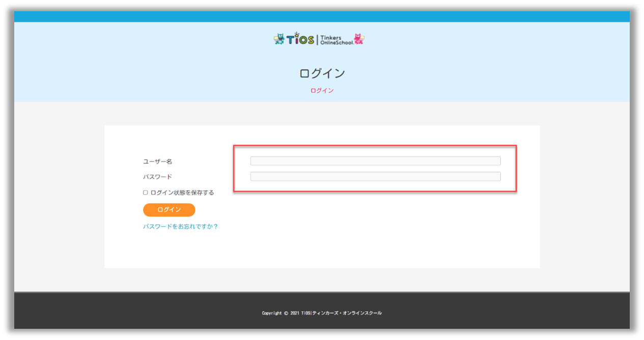The height and width of the screenshot is (340, 644).
Task: Click the teal monster mascot in logo
Action: (279, 39)
